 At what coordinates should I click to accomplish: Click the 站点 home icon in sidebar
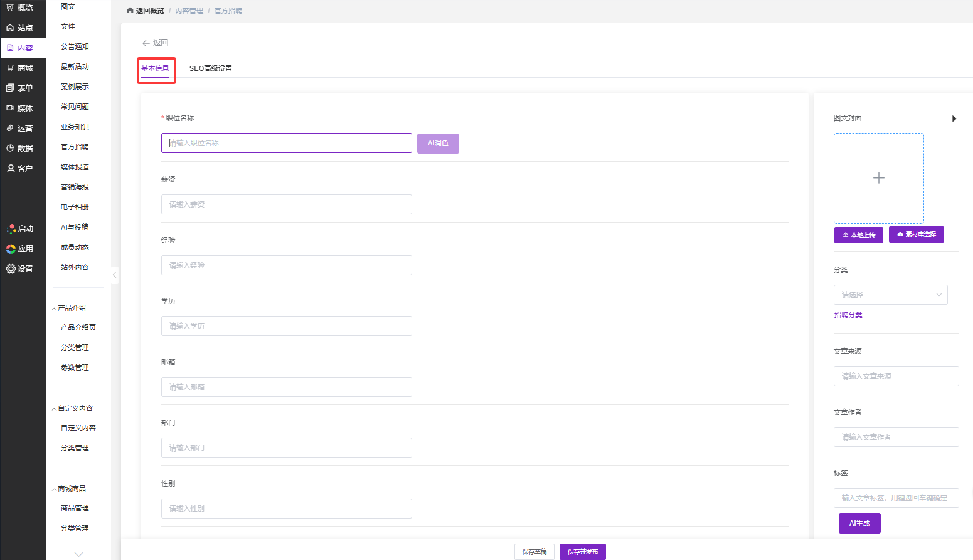click(x=10, y=28)
